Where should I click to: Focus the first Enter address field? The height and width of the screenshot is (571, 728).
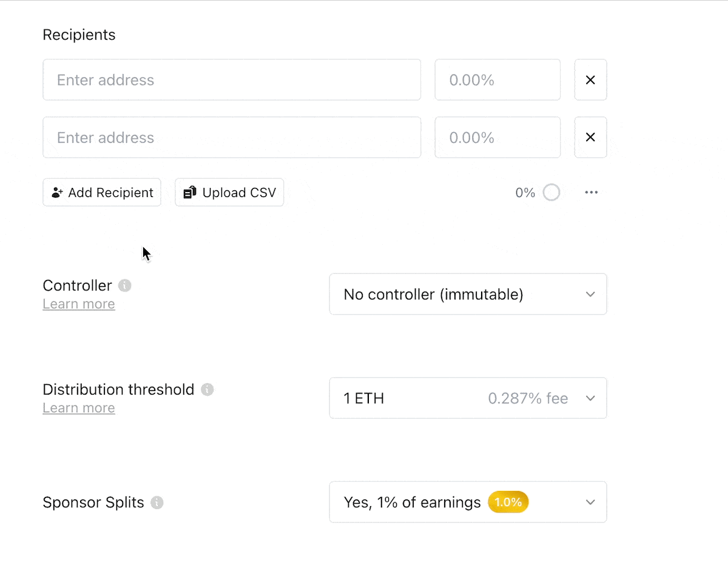(x=232, y=79)
